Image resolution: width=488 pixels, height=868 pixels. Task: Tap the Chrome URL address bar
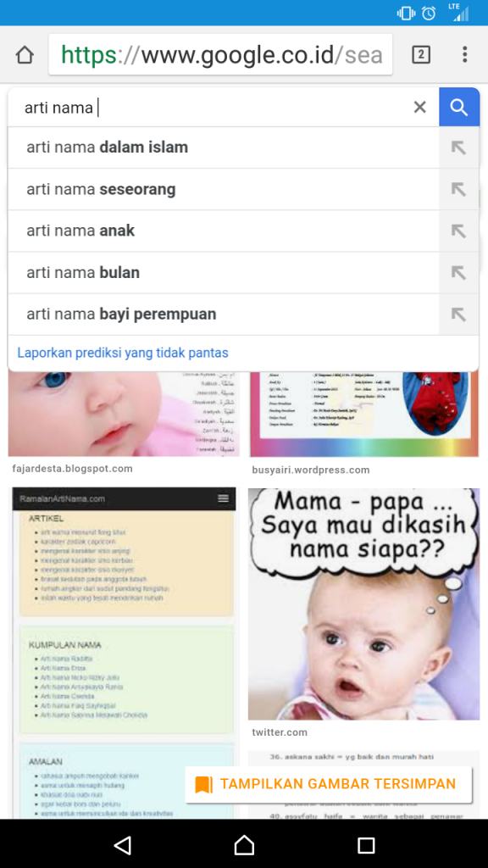pyautogui.click(x=220, y=54)
